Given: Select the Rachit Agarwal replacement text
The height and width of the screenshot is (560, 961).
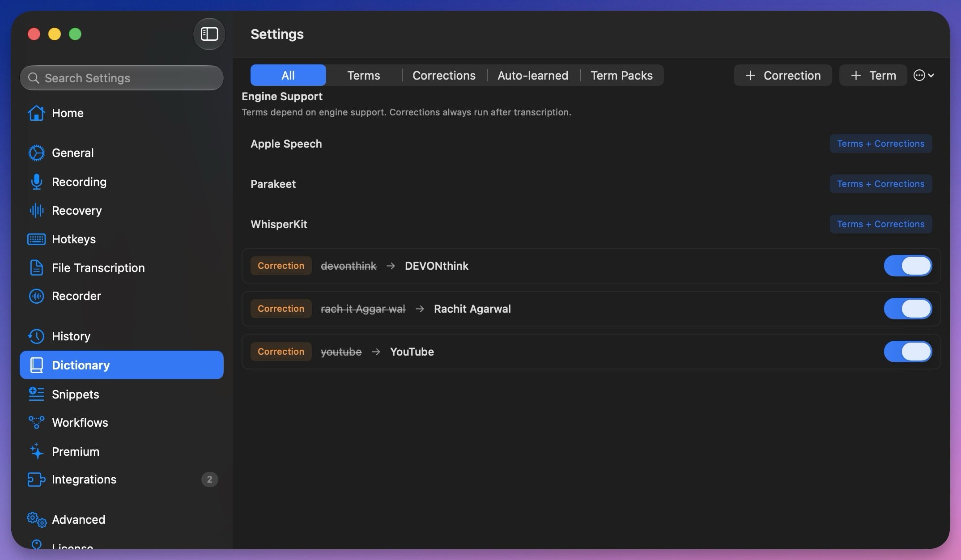Looking at the screenshot, I should tap(472, 309).
